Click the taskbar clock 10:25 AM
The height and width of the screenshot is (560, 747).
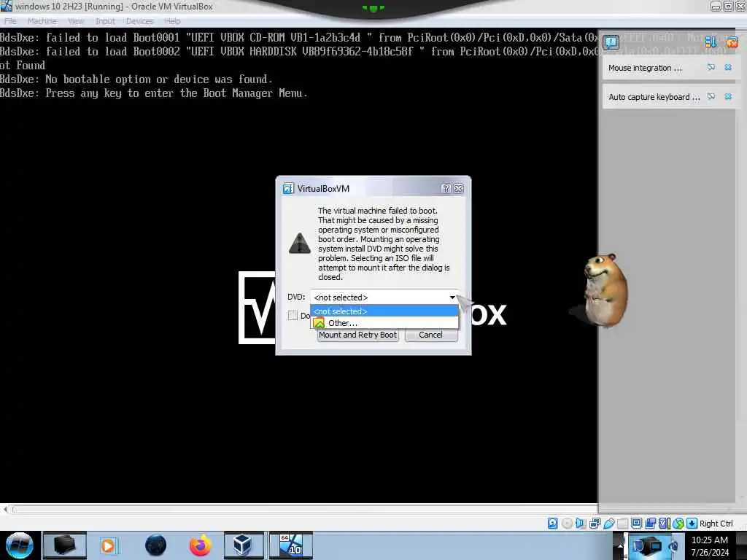(x=709, y=540)
